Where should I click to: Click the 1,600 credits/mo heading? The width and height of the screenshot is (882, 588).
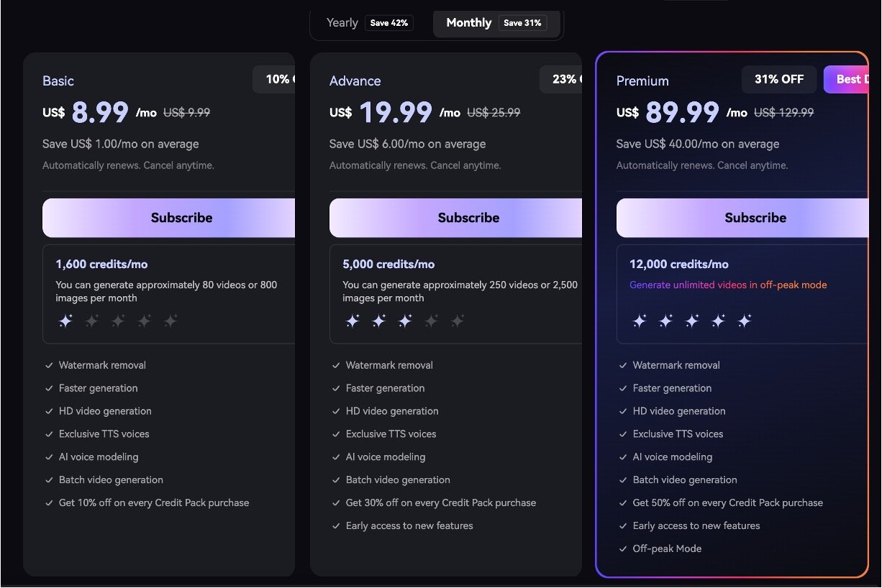tap(101, 265)
